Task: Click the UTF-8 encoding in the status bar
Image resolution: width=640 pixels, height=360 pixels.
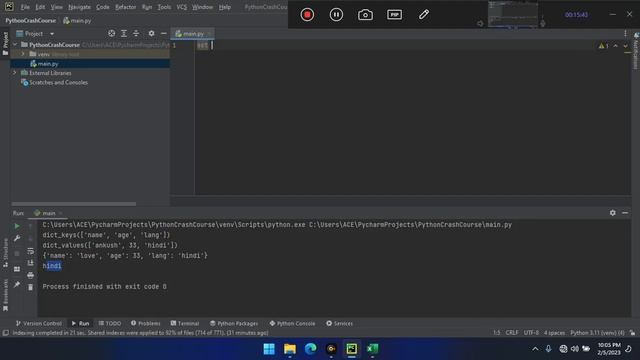Action: pyautogui.click(x=531, y=333)
